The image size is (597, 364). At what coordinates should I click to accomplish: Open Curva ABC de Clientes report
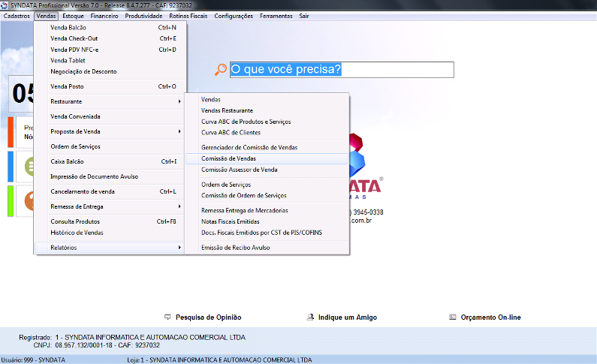(267, 132)
